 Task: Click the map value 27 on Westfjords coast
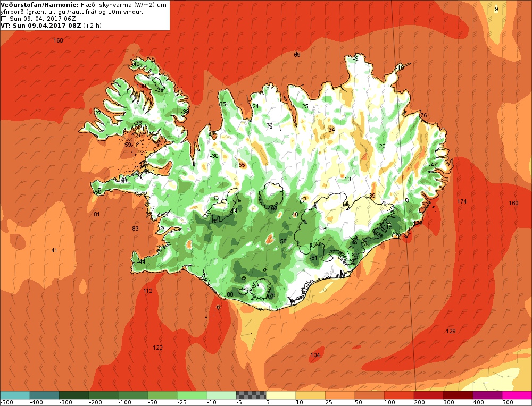(x=98, y=113)
